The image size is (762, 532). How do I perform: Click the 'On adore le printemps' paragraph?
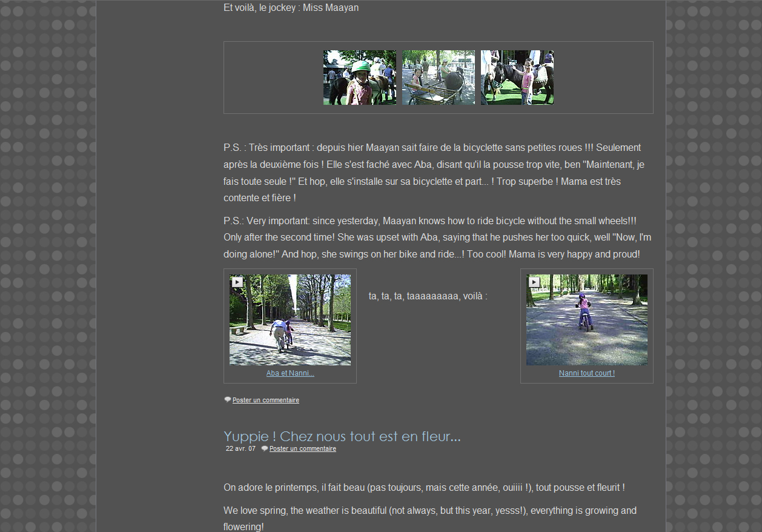click(x=424, y=488)
